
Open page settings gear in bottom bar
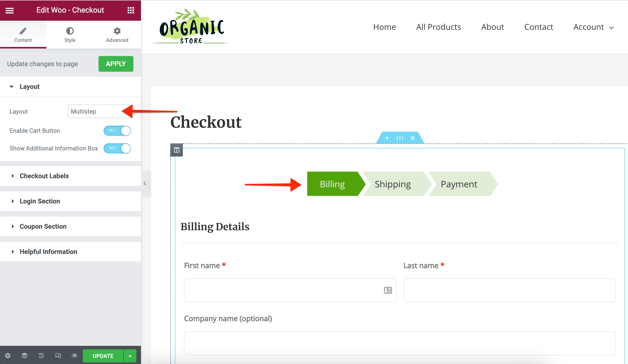[x=8, y=356]
